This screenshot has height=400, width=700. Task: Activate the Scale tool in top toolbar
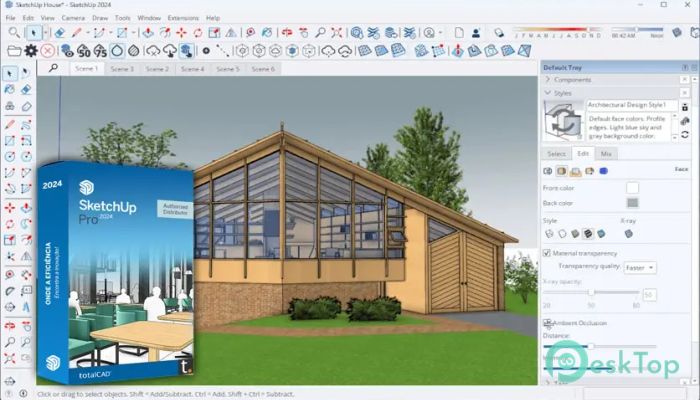coord(214,33)
